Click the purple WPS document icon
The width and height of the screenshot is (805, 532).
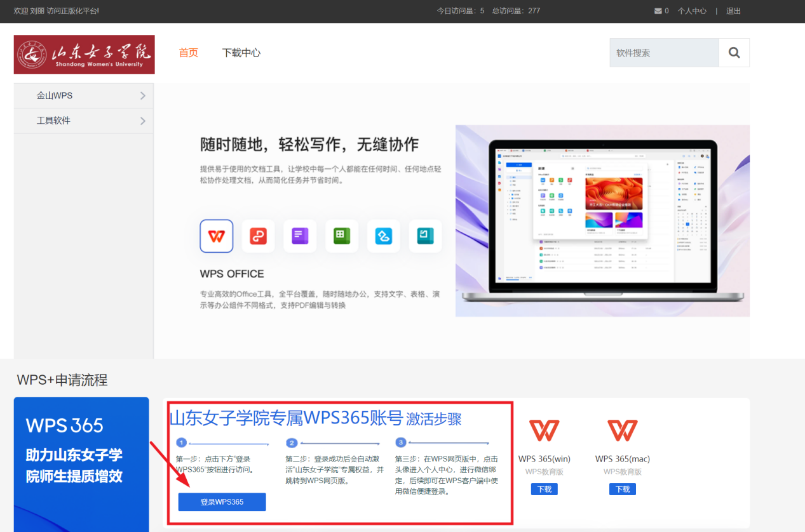click(300, 236)
